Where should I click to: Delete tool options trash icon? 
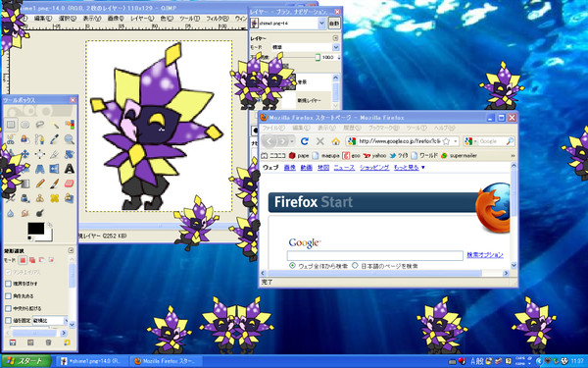[x=48, y=342]
